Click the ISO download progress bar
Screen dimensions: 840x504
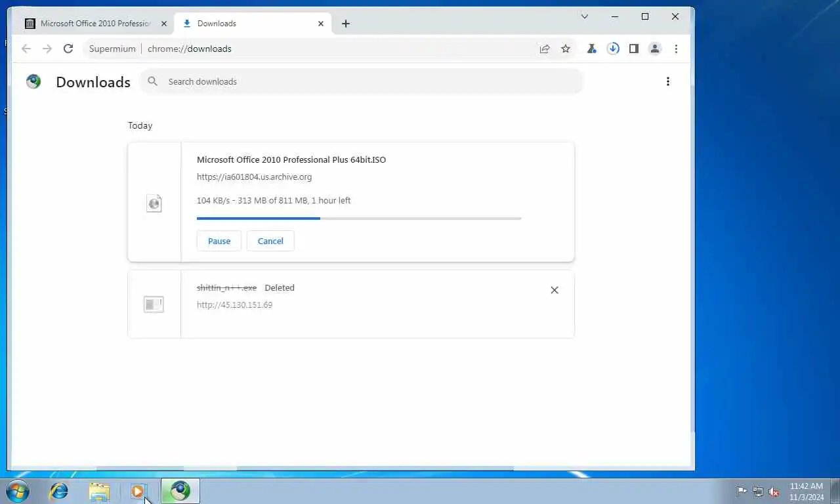coord(359,219)
